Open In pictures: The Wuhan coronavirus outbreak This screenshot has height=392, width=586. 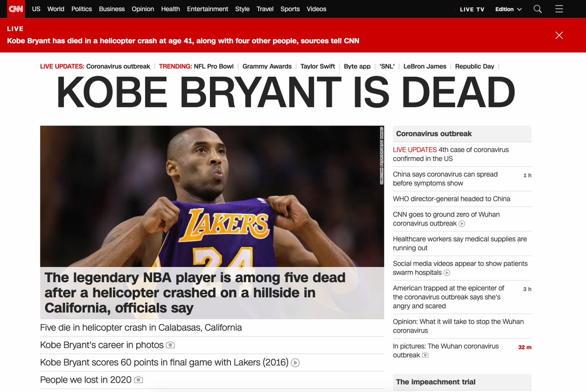(446, 351)
